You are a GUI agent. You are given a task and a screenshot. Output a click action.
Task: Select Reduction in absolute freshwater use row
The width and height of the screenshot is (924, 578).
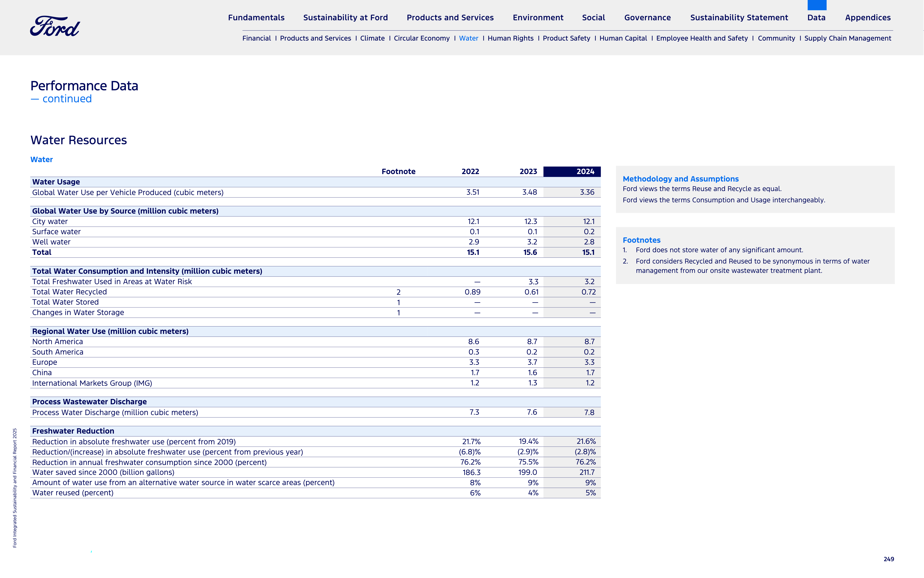(x=315, y=442)
